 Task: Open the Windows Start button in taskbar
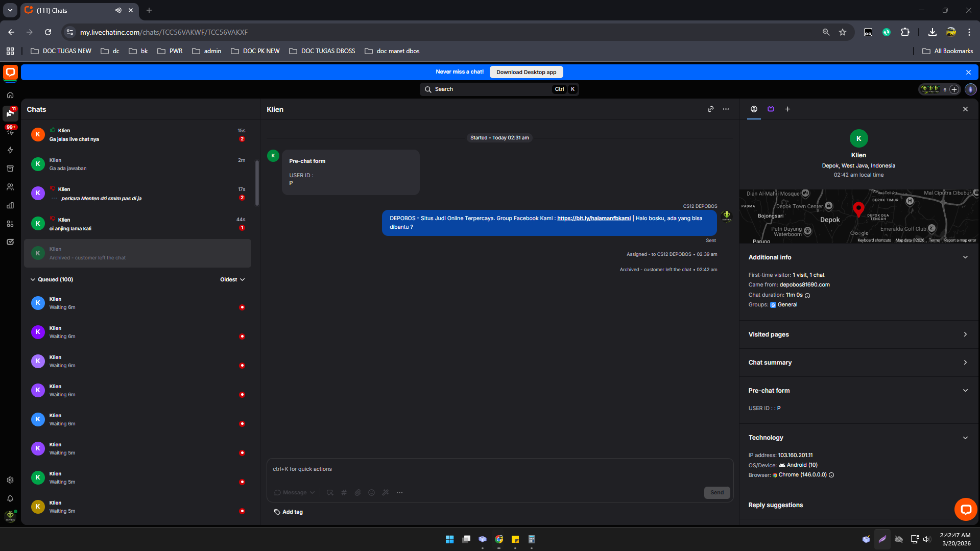click(449, 539)
